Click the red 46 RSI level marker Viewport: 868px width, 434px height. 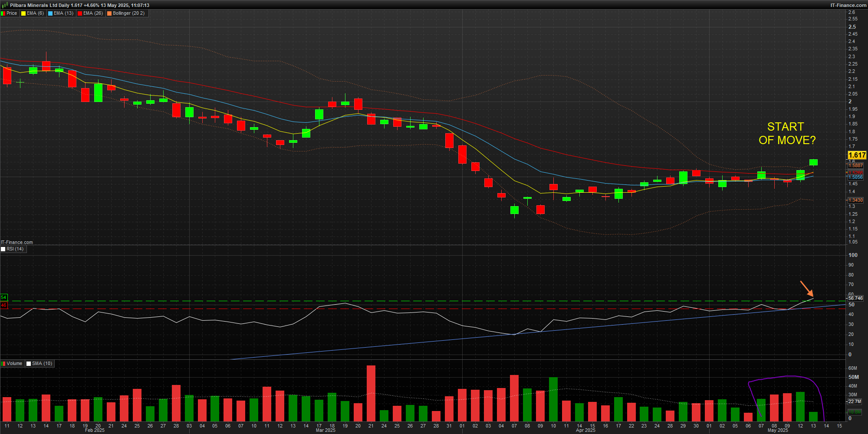click(3, 306)
